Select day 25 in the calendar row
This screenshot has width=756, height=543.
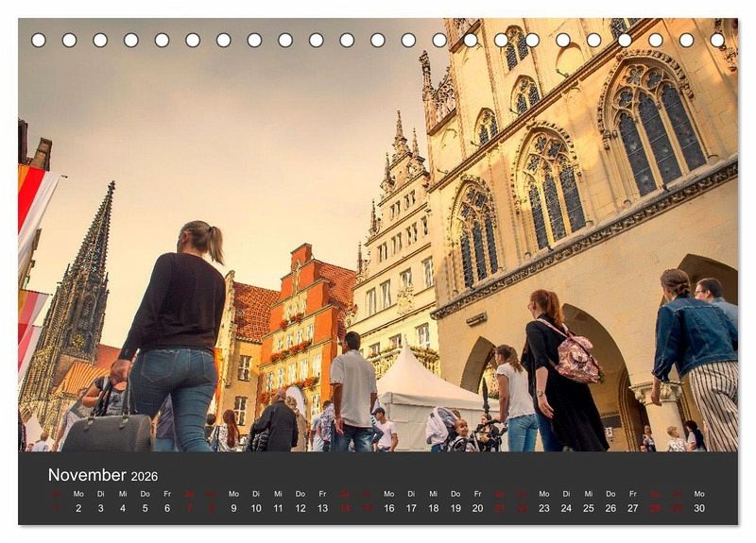point(589,508)
